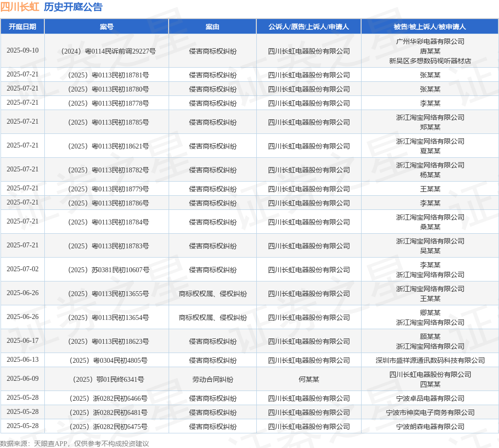Click defendant 唐某某
This screenshot has height=448, width=499.
pyautogui.click(x=430, y=51)
